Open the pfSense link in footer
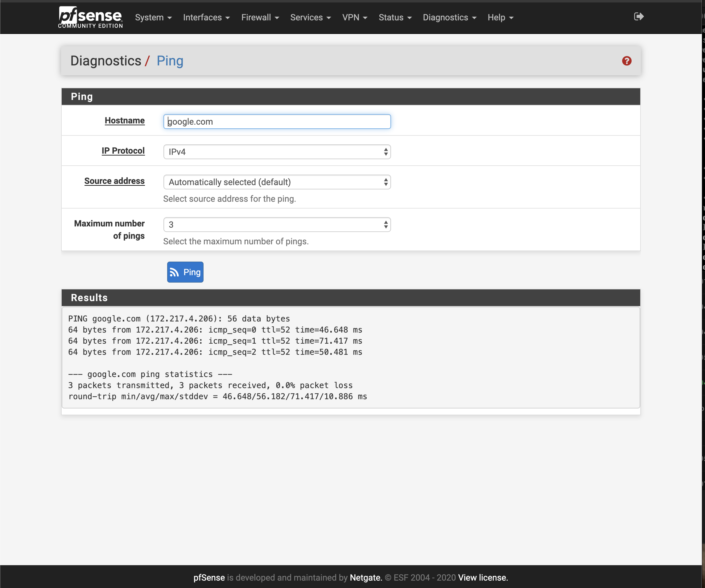The height and width of the screenshot is (588, 705). point(209,578)
